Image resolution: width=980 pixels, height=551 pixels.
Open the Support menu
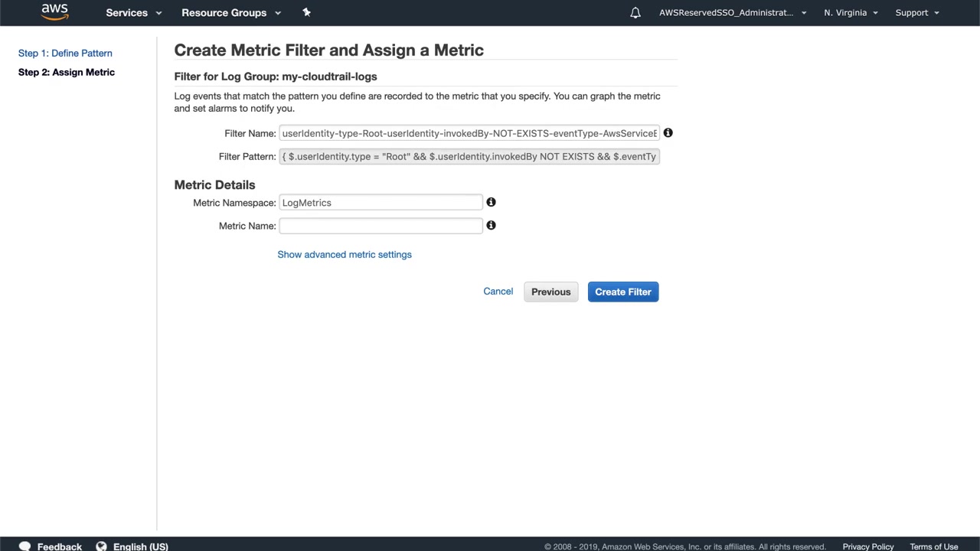(916, 12)
